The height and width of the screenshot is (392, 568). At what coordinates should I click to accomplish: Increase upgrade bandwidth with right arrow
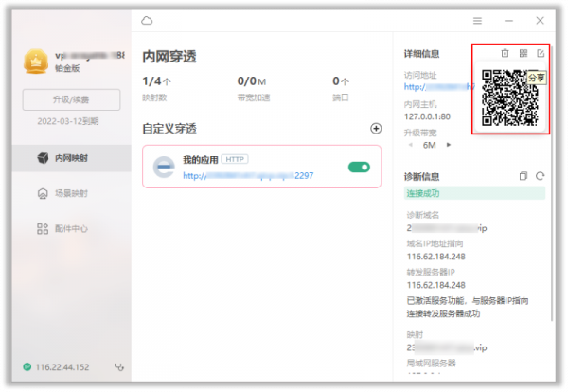pyautogui.click(x=449, y=145)
